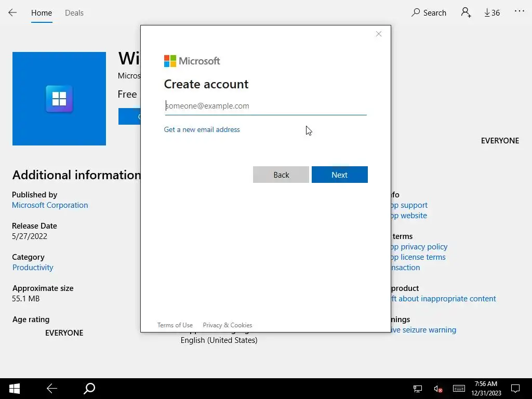Open the network status tray icon
Image resolution: width=532 pixels, height=399 pixels.
418,389
